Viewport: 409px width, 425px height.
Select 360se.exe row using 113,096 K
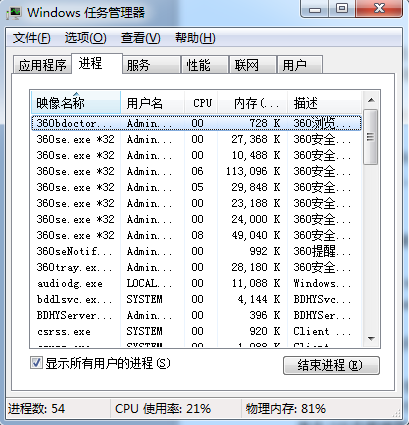point(196,171)
